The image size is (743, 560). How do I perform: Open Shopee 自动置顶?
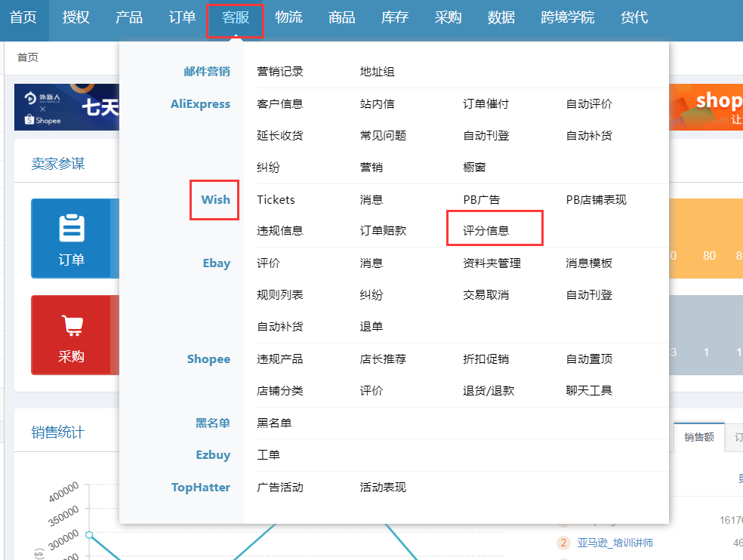(x=589, y=358)
